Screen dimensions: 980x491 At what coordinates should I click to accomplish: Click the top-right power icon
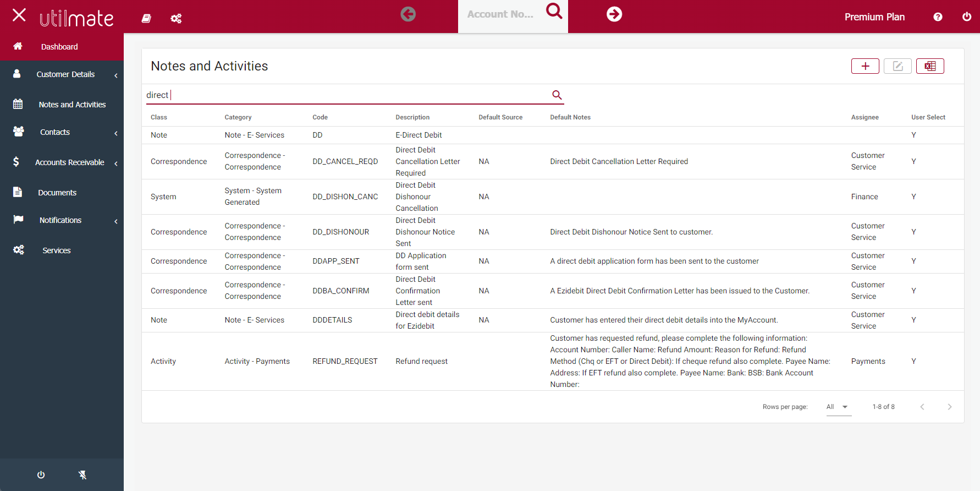tap(967, 17)
